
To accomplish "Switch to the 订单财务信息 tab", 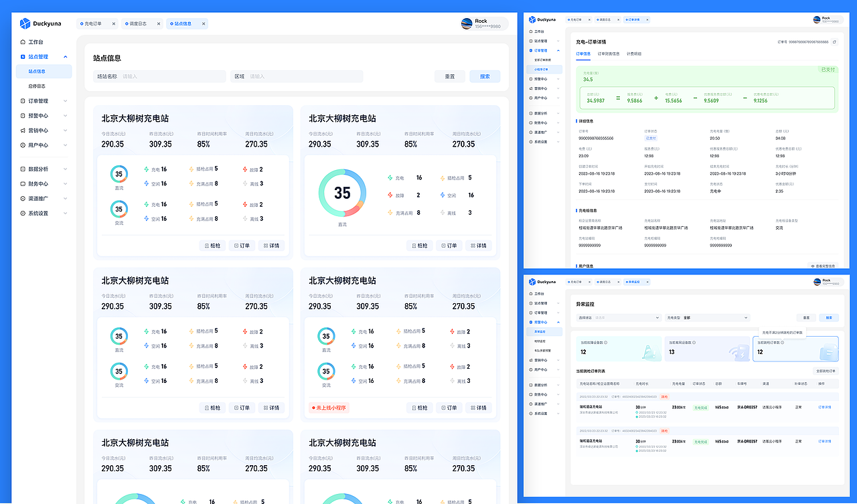I will pyautogui.click(x=609, y=54).
